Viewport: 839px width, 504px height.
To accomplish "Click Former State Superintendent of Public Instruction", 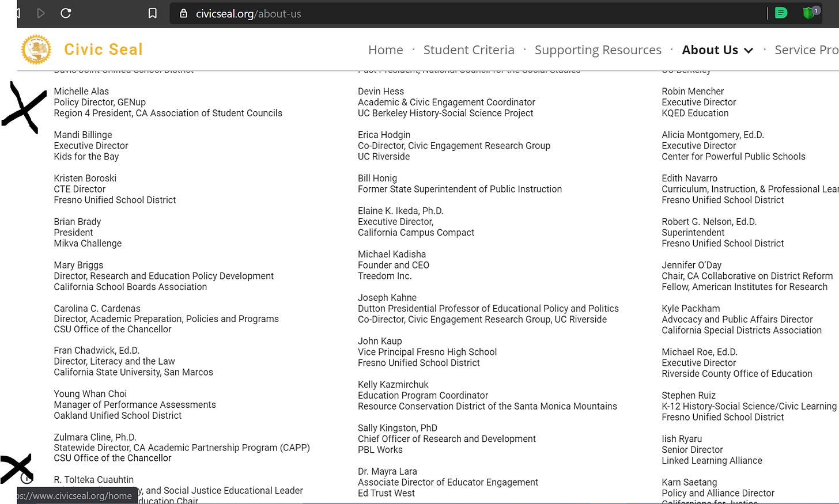I will click(x=460, y=189).
